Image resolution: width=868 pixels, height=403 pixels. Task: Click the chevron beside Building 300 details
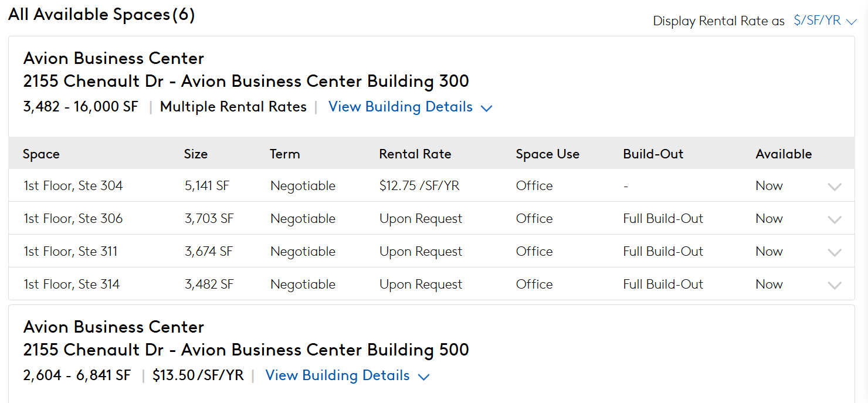pyautogui.click(x=486, y=108)
